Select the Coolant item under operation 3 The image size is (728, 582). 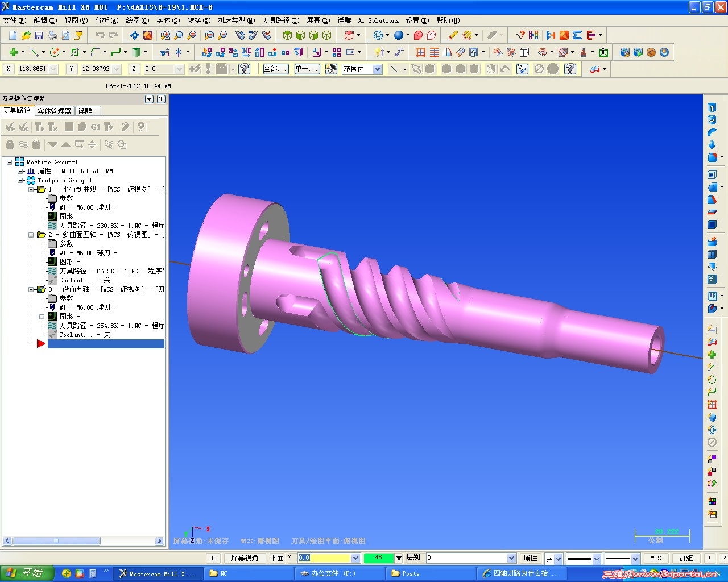point(85,335)
